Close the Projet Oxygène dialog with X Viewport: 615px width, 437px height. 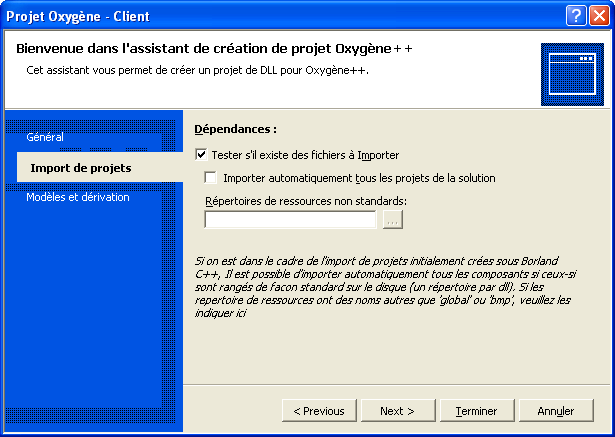[x=599, y=16]
